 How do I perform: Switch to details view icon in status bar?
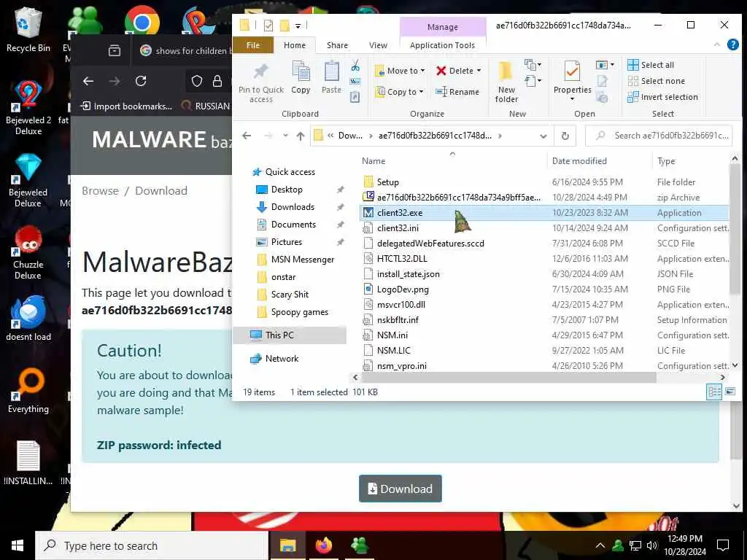pyautogui.click(x=714, y=392)
